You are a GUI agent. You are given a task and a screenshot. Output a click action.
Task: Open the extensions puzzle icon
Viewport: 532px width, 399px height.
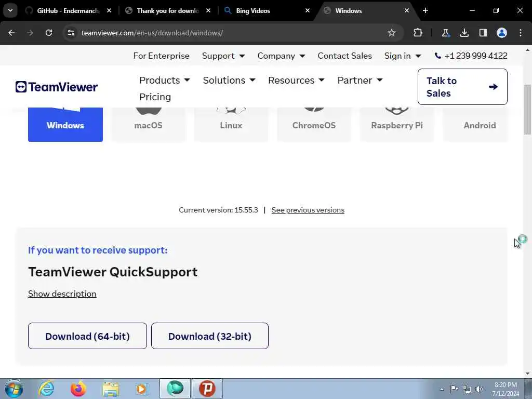coord(418,33)
